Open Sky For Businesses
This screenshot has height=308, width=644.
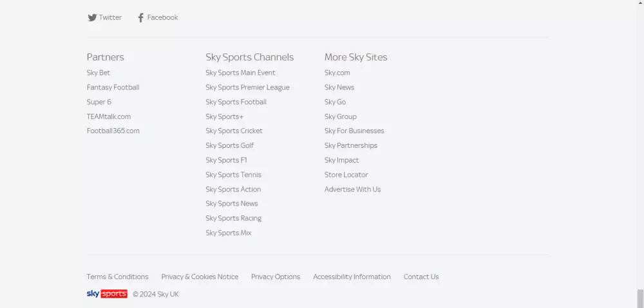354,131
